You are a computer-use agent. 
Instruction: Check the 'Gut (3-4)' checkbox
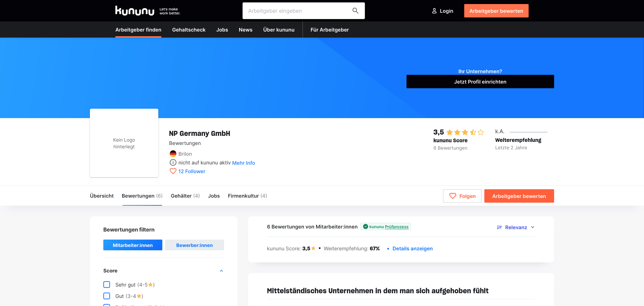click(x=107, y=296)
